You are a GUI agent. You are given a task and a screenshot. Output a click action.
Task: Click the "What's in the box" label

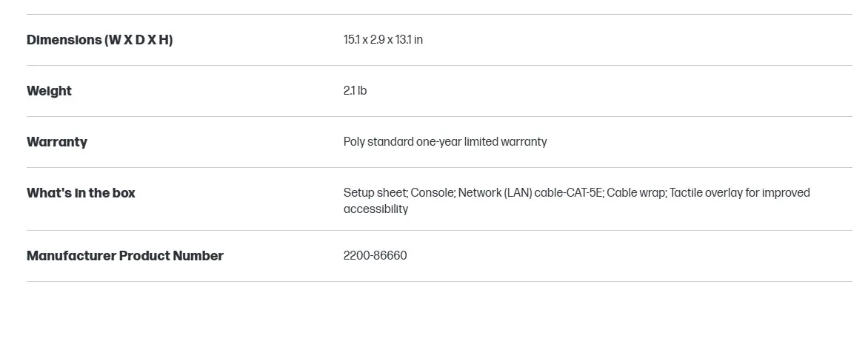coord(81,193)
